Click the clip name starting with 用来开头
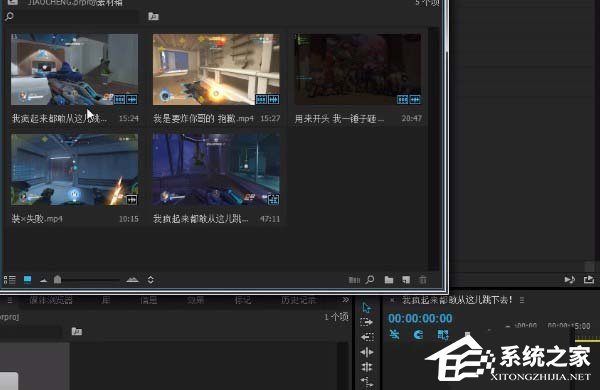The image size is (600, 390). [x=339, y=119]
